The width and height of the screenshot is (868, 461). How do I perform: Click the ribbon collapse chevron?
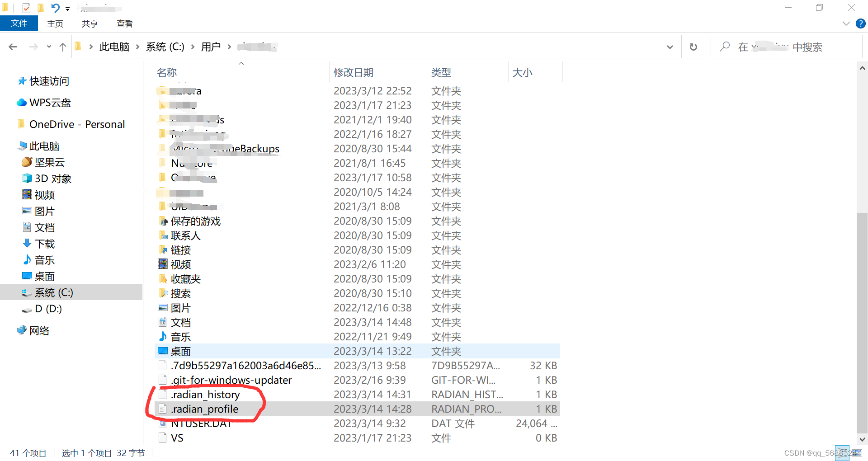pos(846,23)
